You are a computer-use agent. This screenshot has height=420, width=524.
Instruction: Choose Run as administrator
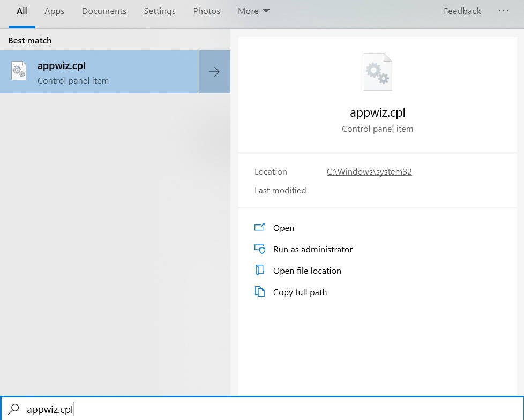click(x=312, y=249)
